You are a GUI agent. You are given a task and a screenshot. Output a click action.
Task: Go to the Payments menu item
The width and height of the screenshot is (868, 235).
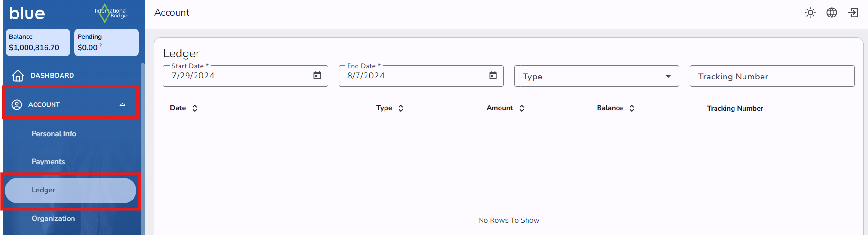[x=48, y=162]
